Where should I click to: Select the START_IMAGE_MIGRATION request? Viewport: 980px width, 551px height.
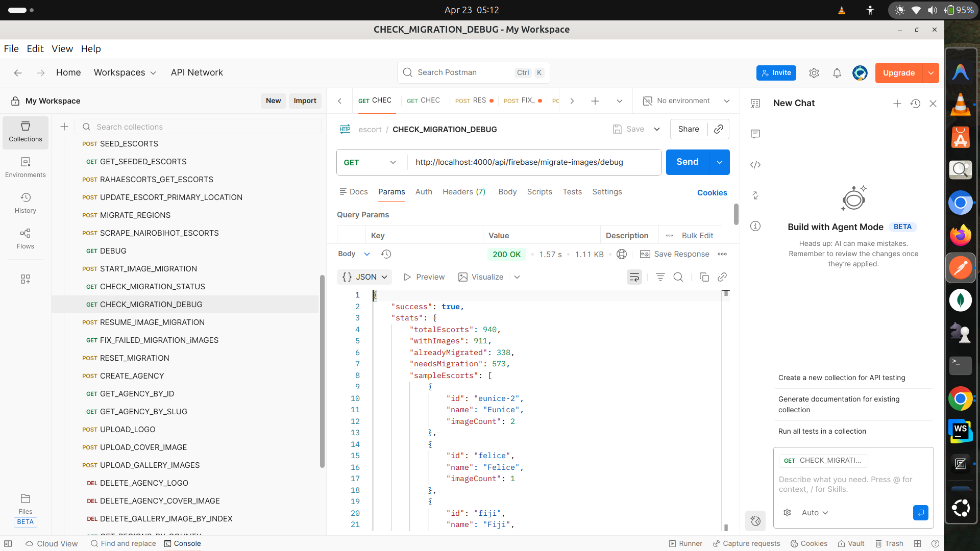point(149,269)
